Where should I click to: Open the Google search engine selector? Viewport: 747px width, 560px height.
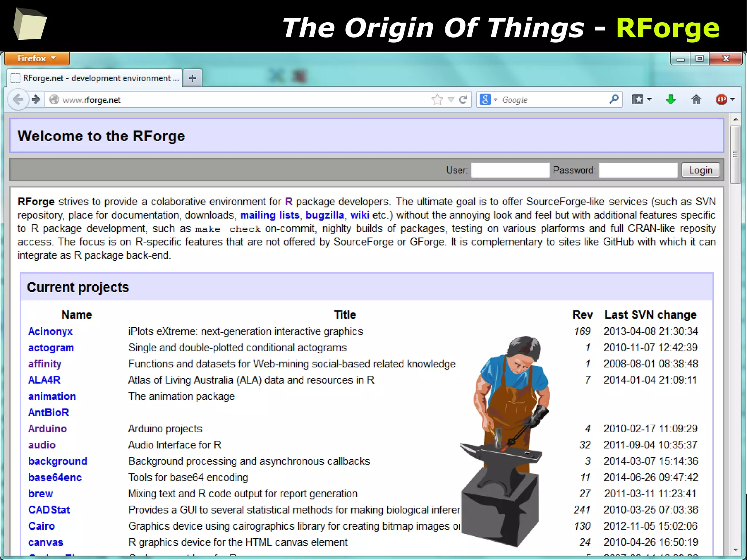[x=488, y=100]
